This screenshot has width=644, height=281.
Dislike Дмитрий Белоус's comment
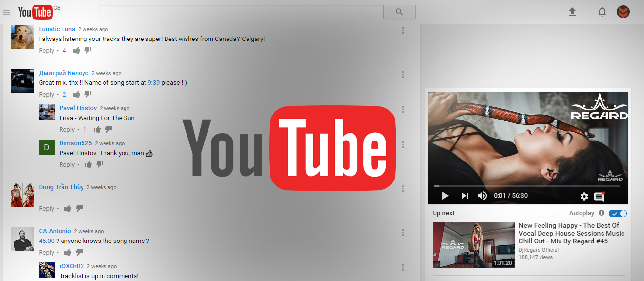(88, 94)
